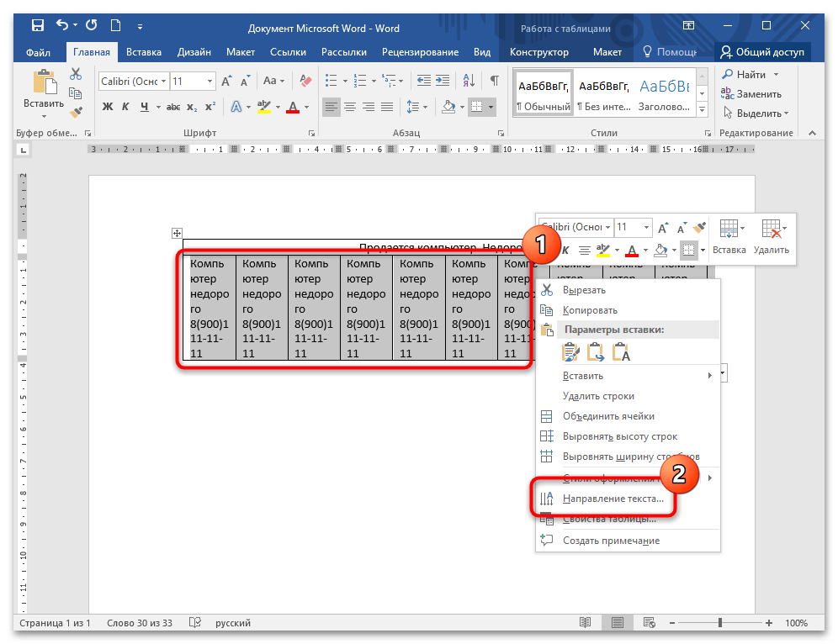Open the Найти dropdown arrow
The image size is (838, 644).
click(x=776, y=74)
